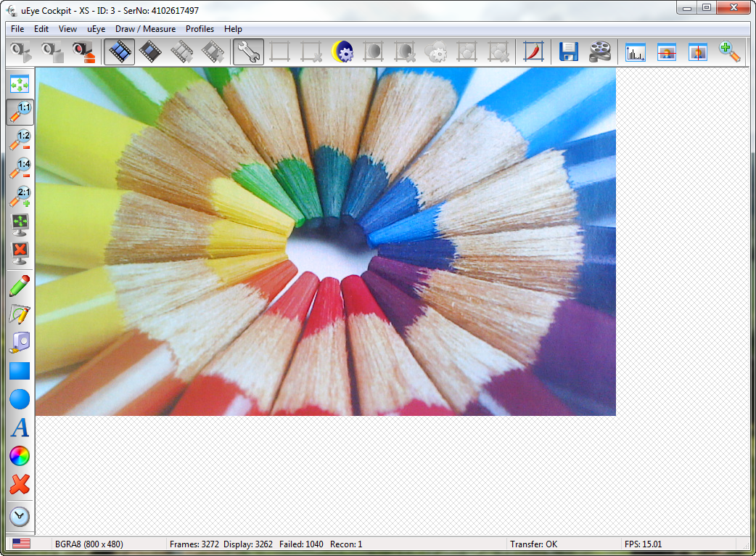This screenshot has height=556, width=756.
Task: Open the uEye menu
Action: [96, 29]
